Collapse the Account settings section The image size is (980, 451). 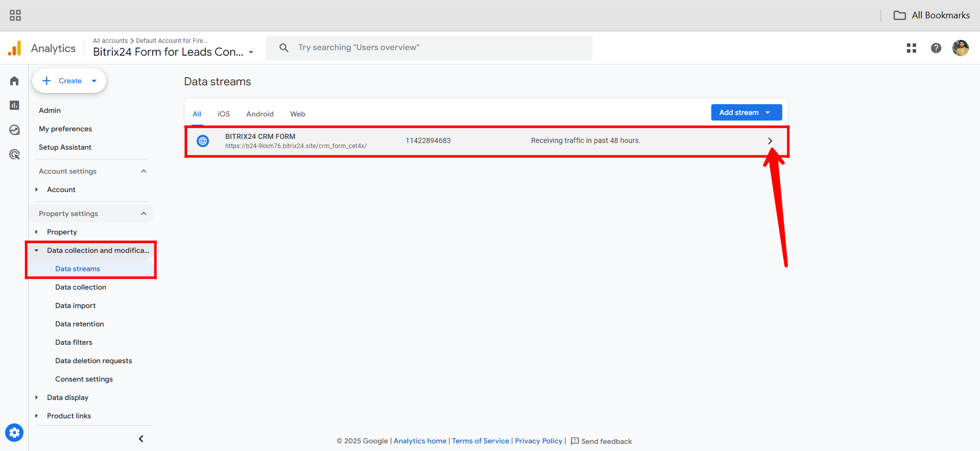pyautogui.click(x=144, y=171)
